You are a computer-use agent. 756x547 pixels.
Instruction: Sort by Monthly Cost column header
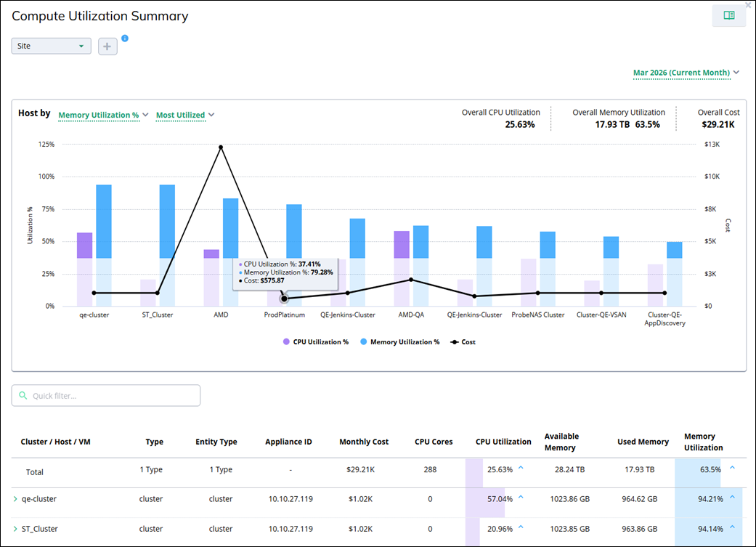point(363,442)
